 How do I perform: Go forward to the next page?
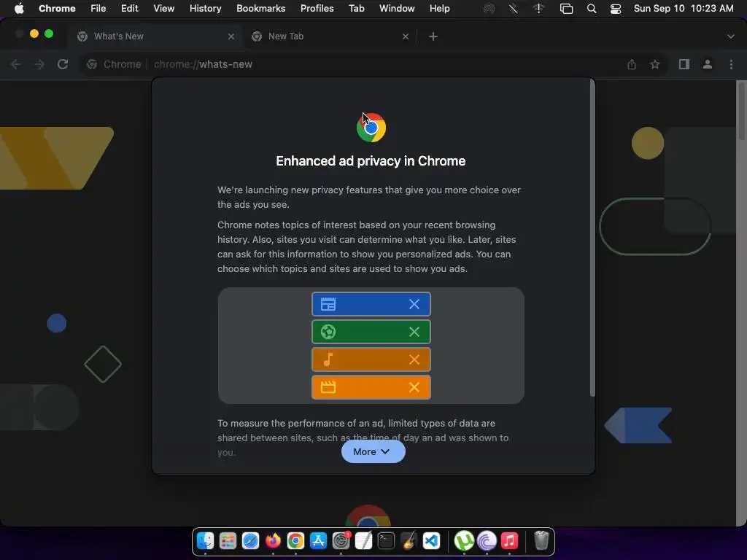pos(39,64)
